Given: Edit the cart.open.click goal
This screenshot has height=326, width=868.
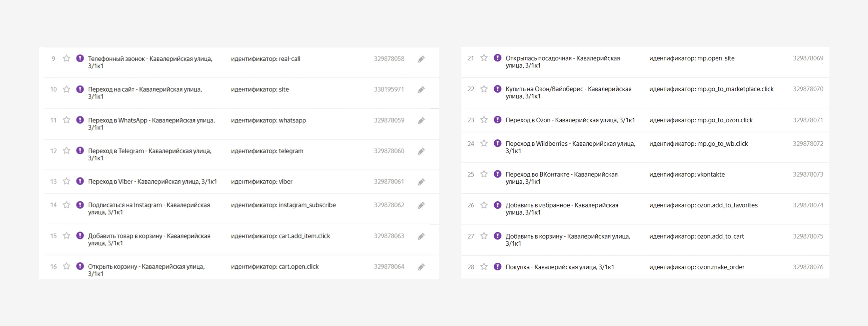Looking at the screenshot, I should (421, 267).
